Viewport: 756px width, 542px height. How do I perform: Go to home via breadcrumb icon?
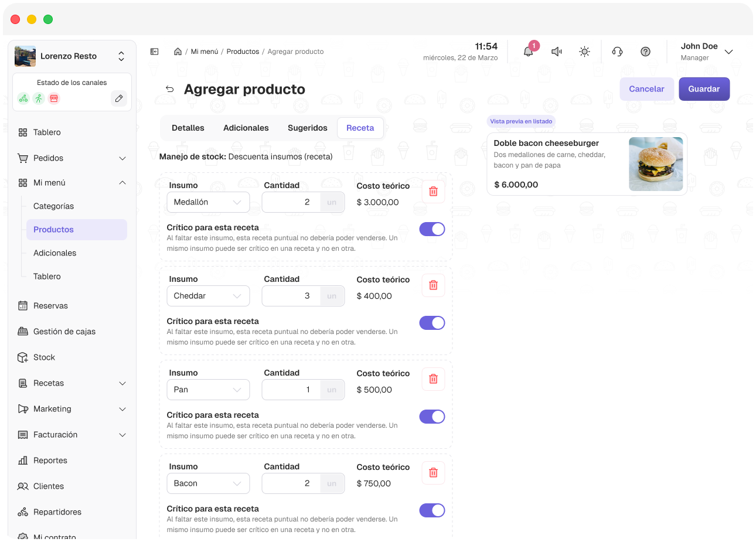pos(178,52)
